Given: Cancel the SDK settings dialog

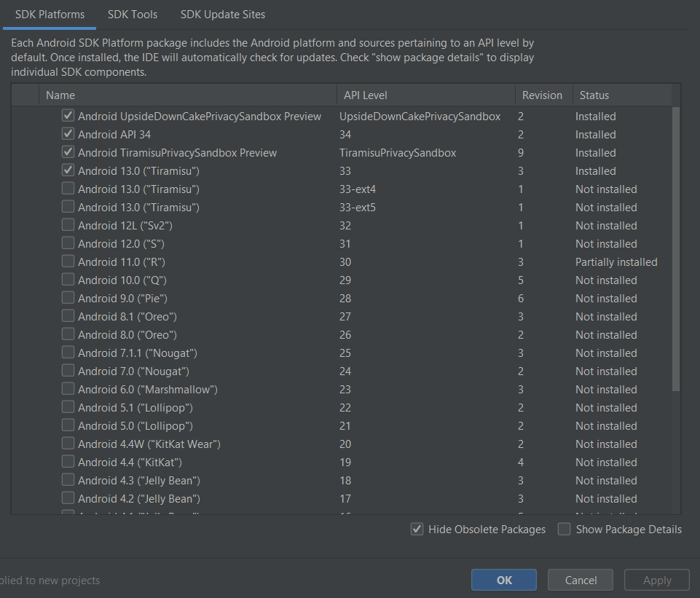Looking at the screenshot, I should pos(581,580).
